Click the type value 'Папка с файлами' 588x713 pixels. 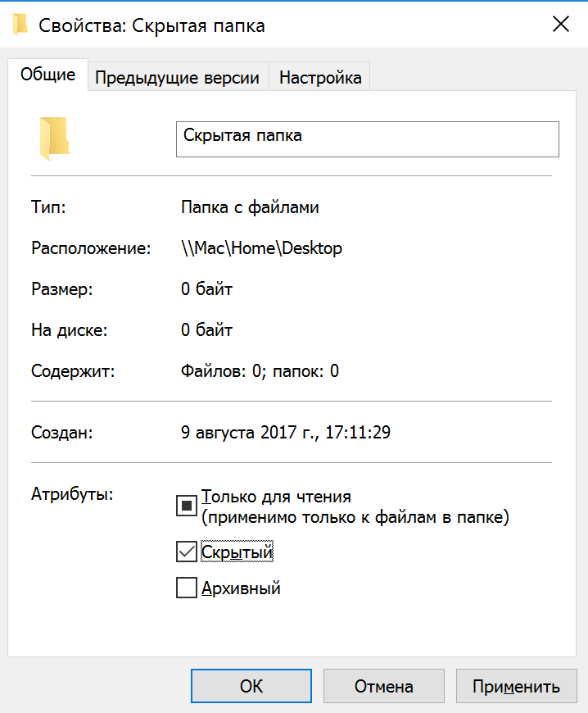250,207
